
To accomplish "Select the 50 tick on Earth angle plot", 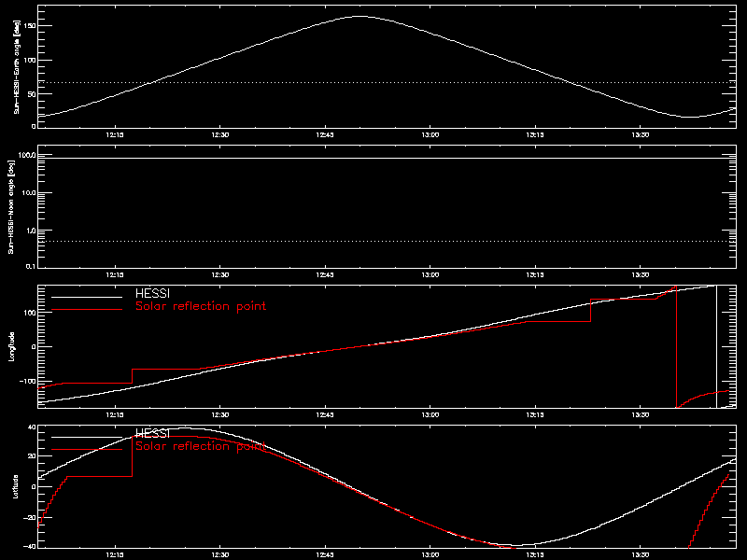I will tap(32, 94).
